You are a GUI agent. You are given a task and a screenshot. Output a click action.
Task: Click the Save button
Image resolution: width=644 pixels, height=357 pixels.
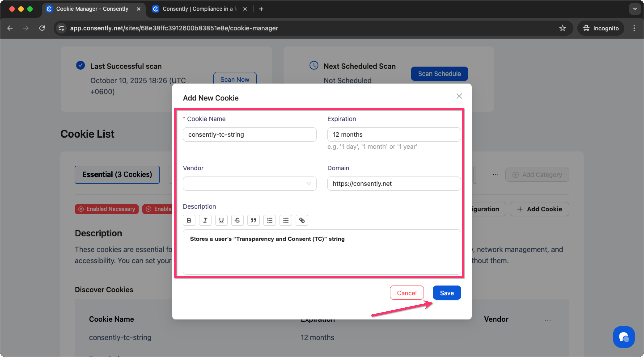pyautogui.click(x=447, y=293)
